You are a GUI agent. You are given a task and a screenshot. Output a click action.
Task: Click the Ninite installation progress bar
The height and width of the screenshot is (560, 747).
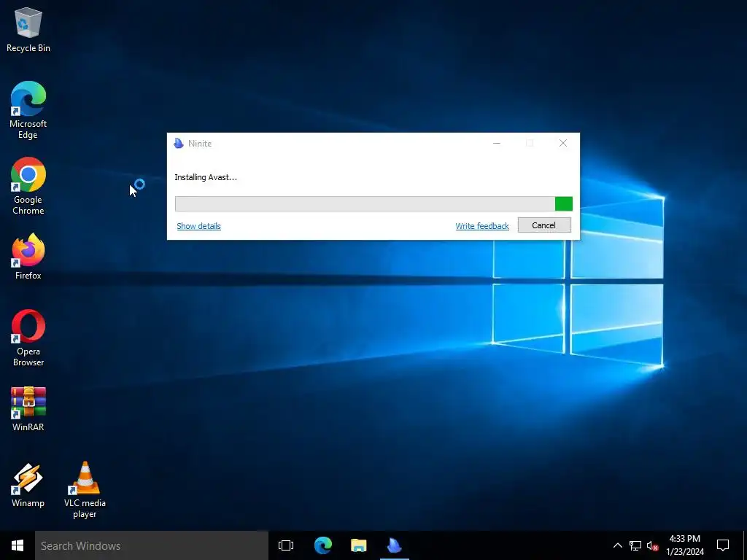tap(373, 204)
